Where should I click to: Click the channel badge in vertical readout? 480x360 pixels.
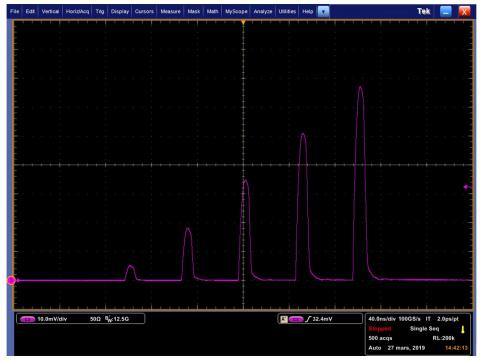(x=27, y=319)
